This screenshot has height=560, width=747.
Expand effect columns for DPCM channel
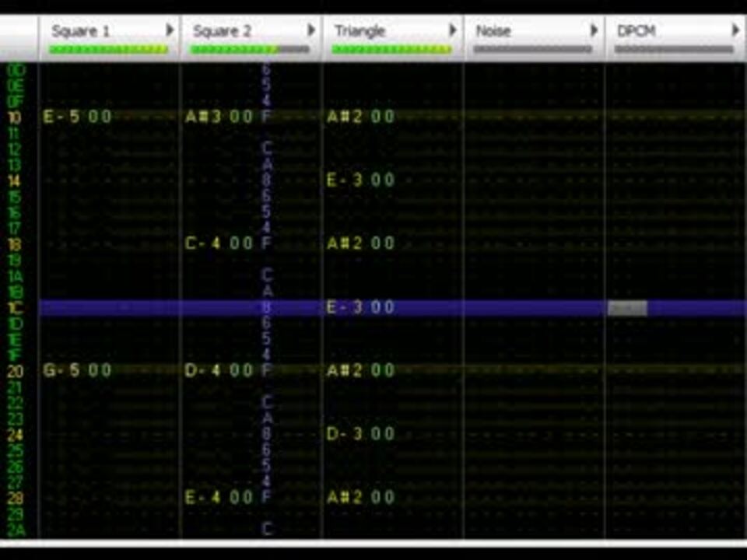tap(735, 30)
